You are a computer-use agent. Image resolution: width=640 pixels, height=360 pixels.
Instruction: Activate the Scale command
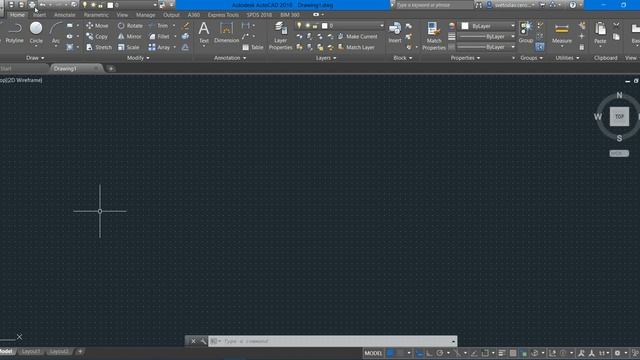click(129, 47)
